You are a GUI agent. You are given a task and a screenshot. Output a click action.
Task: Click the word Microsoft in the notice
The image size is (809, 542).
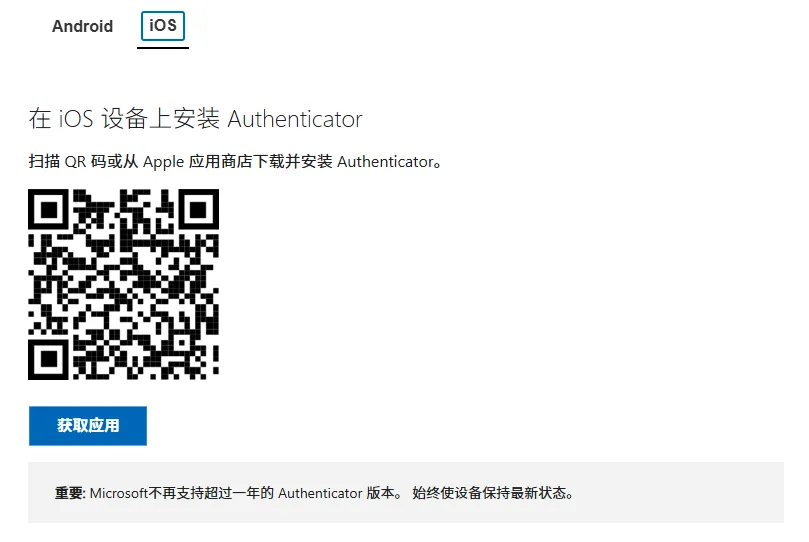coord(119,493)
